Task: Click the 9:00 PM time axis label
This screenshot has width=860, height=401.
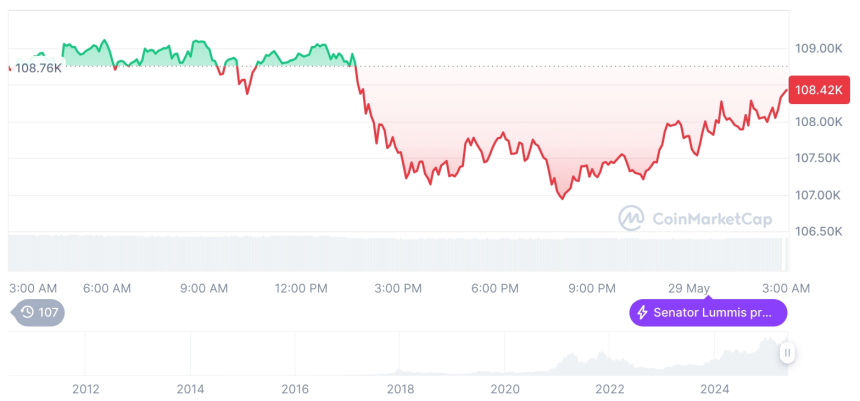Action: [x=592, y=288]
